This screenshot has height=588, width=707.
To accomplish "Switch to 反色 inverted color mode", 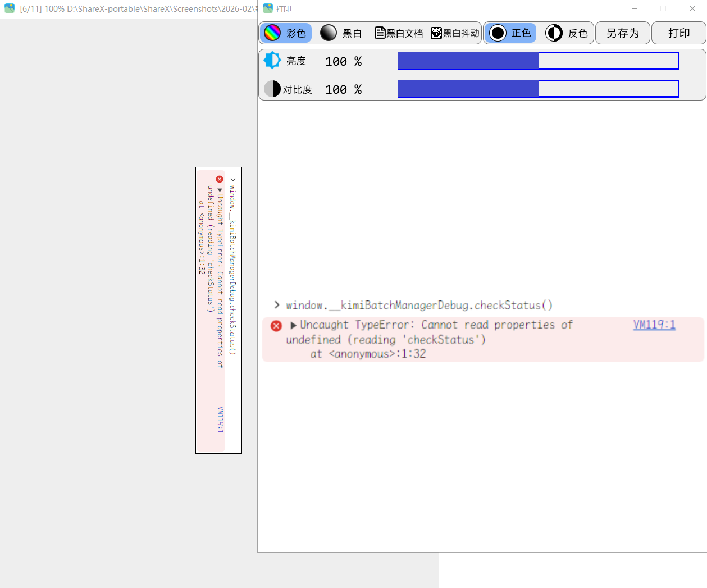I will [x=577, y=33].
